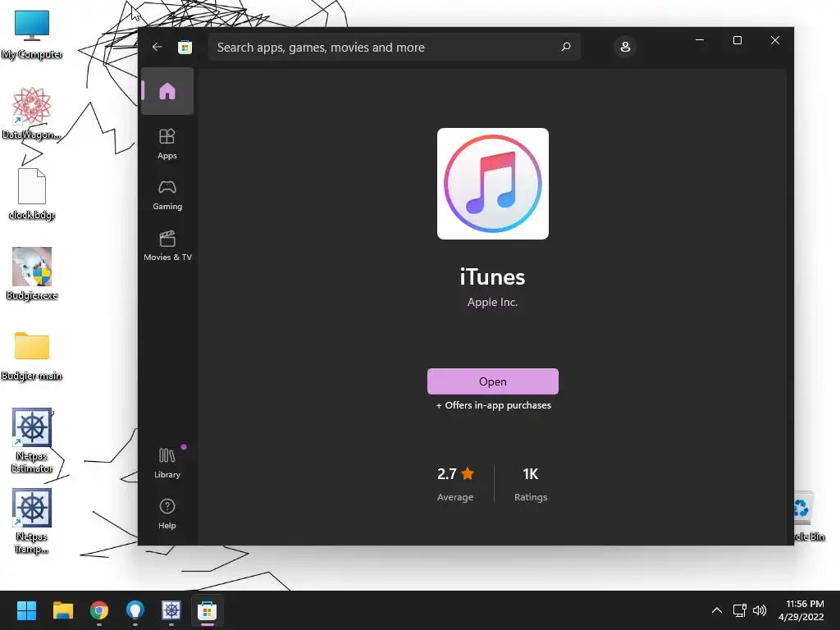Show hidden system tray icons
Viewport: 840px width, 630px height.
click(x=717, y=610)
